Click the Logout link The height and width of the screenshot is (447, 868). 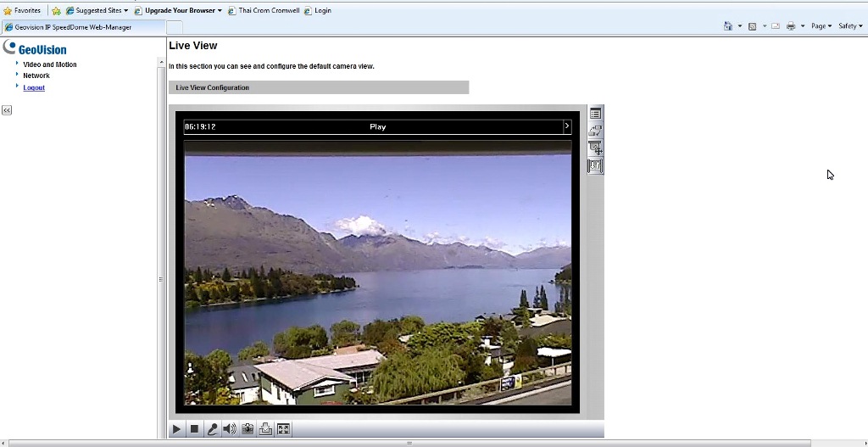(x=34, y=87)
